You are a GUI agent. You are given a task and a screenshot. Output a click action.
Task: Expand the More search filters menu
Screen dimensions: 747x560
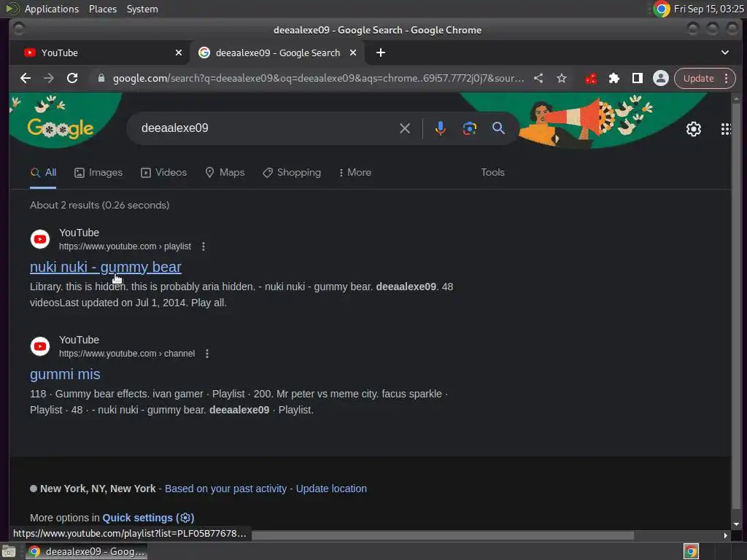tap(355, 172)
